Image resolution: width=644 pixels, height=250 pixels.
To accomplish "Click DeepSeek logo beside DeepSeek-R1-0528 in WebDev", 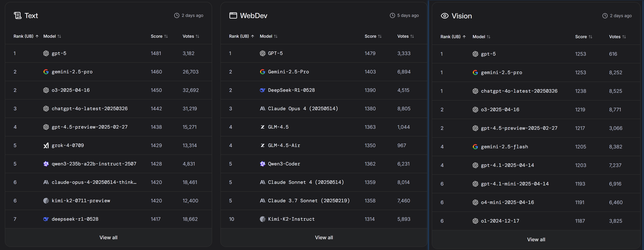I will [x=262, y=90].
